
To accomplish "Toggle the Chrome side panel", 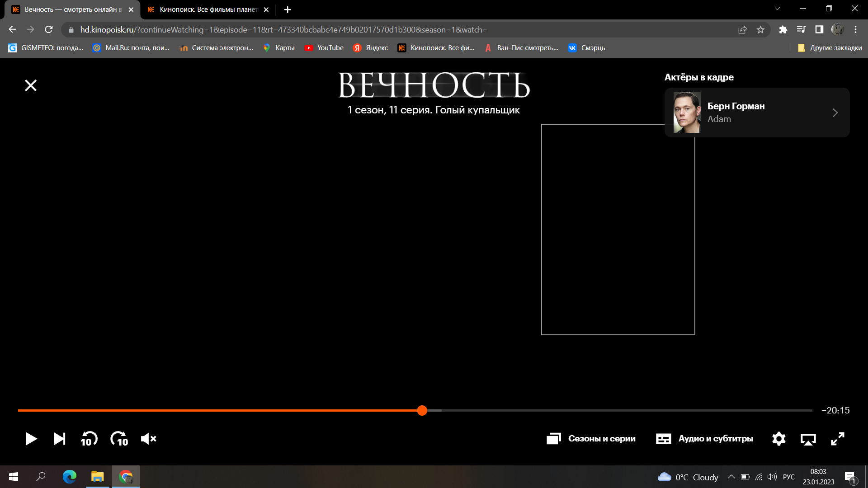I will click(x=819, y=30).
